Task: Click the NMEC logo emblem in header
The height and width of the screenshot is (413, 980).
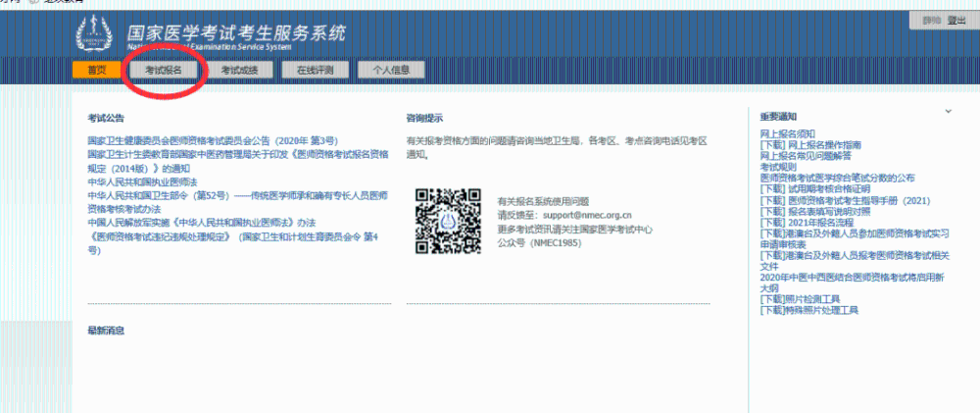Action: [x=94, y=33]
